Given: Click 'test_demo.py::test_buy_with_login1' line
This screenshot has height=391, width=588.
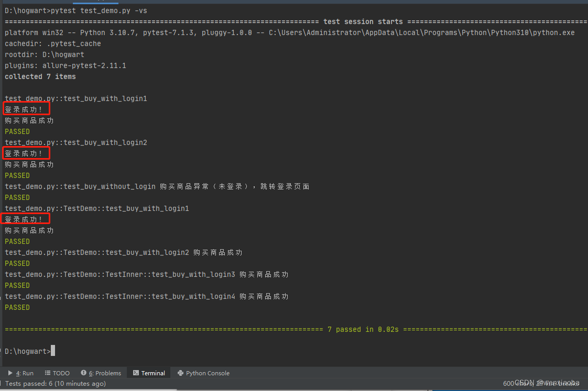Looking at the screenshot, I should pos(76,98).
